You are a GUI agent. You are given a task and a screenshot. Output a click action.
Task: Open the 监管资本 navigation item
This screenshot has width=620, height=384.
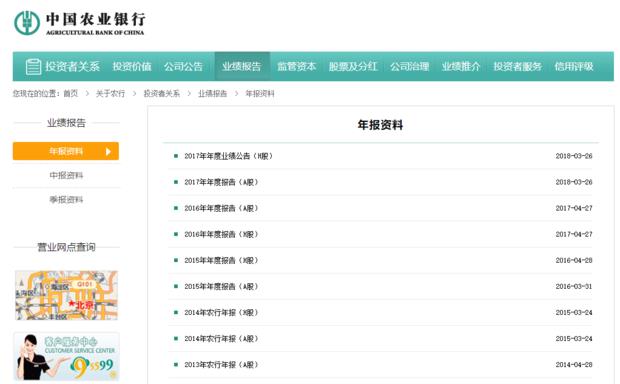297,66
